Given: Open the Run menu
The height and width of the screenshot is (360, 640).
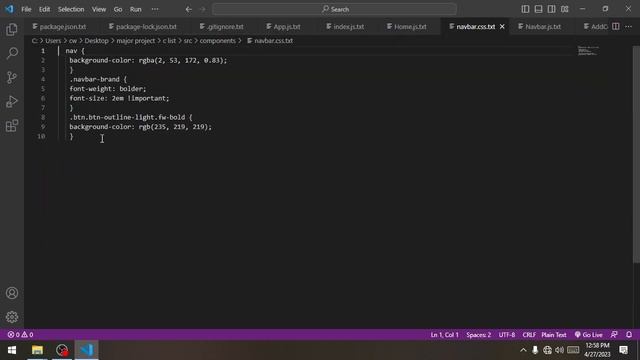Looking at the screenshot, I should click(136, 9).
